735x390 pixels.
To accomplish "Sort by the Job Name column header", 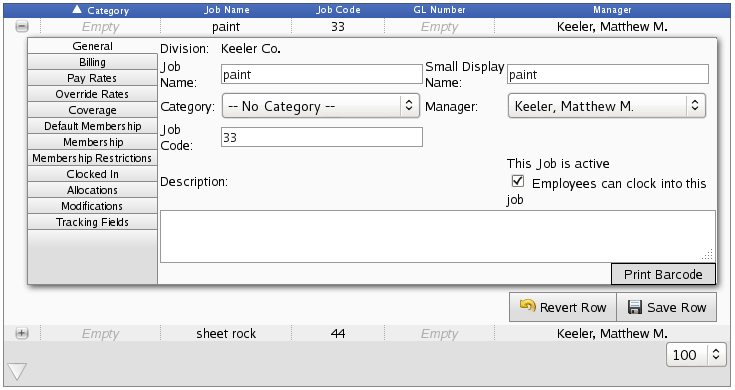I will (226, 10).
